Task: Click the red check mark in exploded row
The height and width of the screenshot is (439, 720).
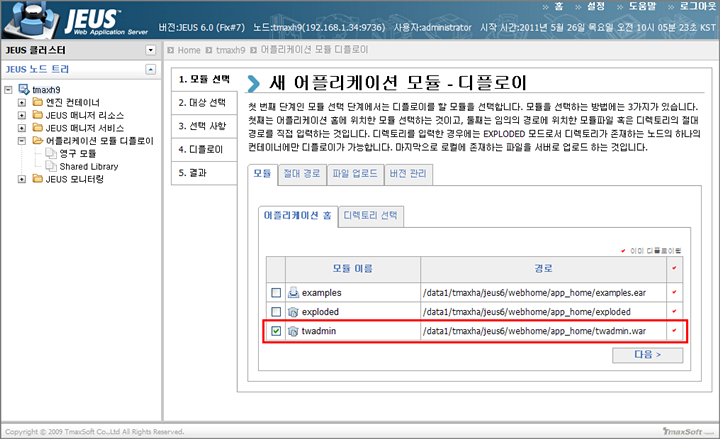Action: pyautogui.click(x=674, y=311)
